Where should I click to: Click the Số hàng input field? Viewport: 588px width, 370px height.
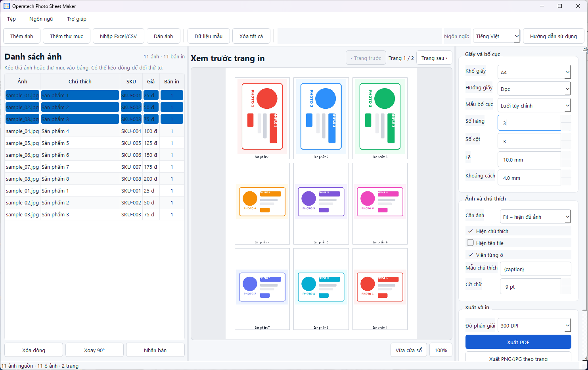coord(529,123)
